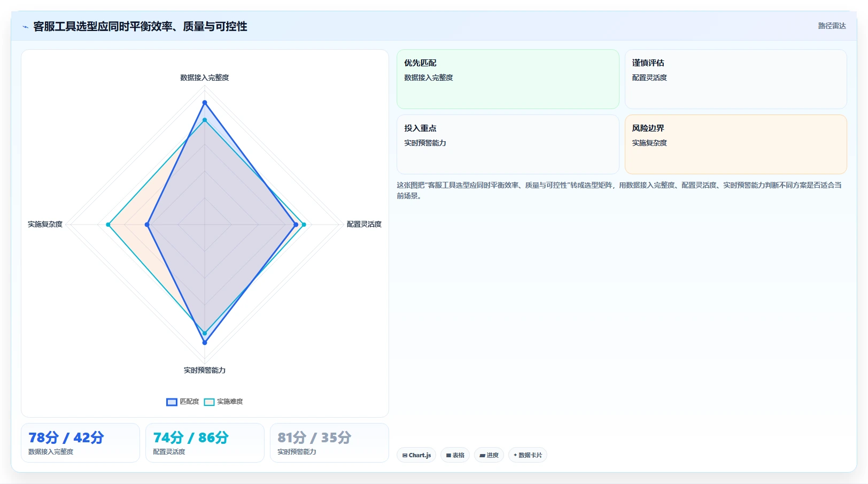This screenshot has height=484, width=868.
Task: Click the dark blue top radar data point
Action: pyautogui.click(x=205, y=103)
